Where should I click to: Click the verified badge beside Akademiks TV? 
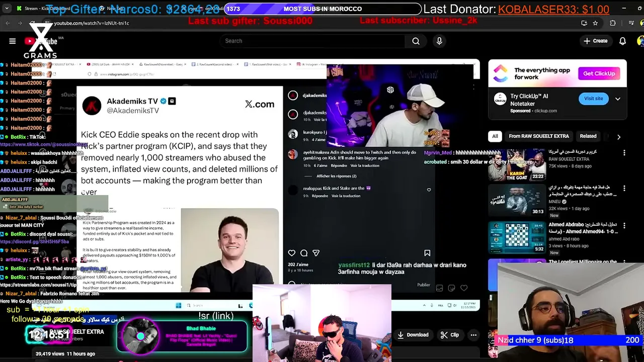163,101
